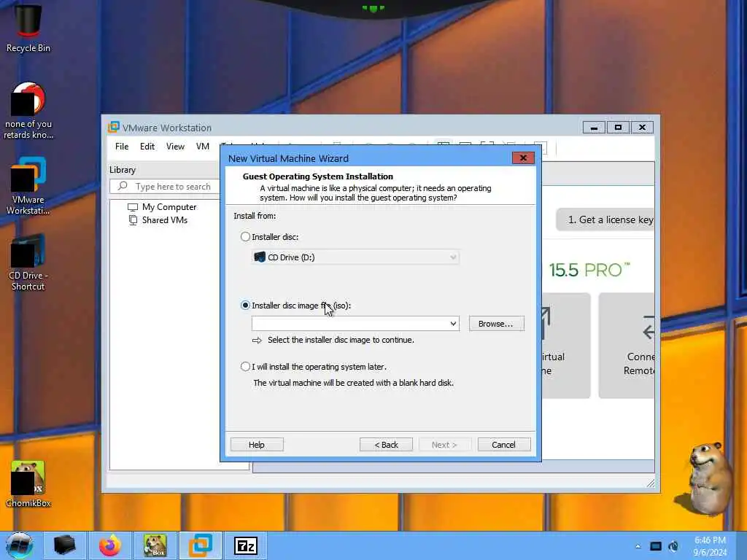Click the VMware Workstation title bar logo

(x=113, y=127)
